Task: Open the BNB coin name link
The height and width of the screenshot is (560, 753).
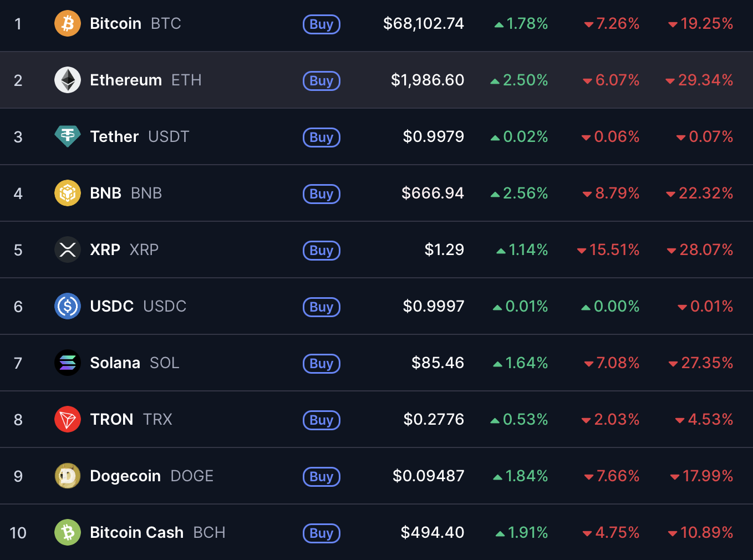Action: (105, 194)
